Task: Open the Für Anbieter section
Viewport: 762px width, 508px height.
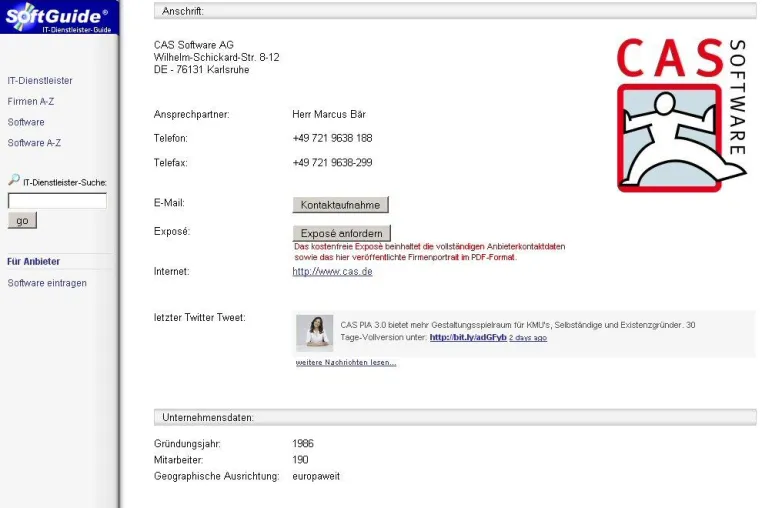Action: 34,262
